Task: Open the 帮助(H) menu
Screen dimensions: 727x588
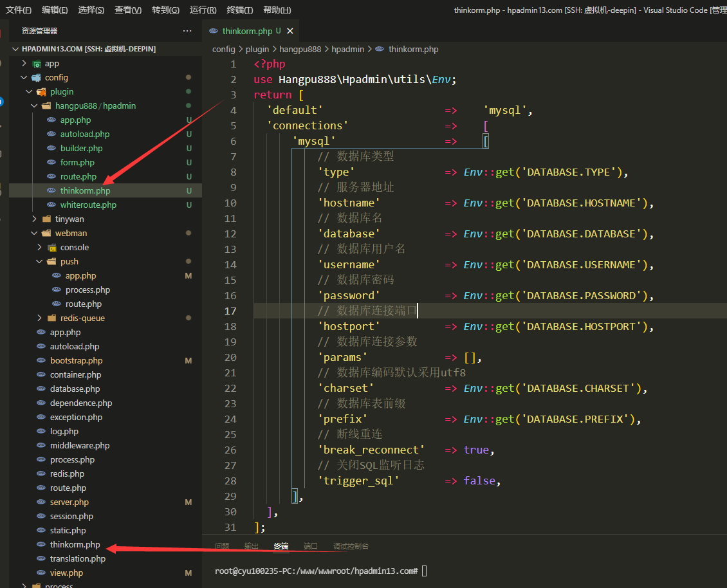Action: pos(277,10)
